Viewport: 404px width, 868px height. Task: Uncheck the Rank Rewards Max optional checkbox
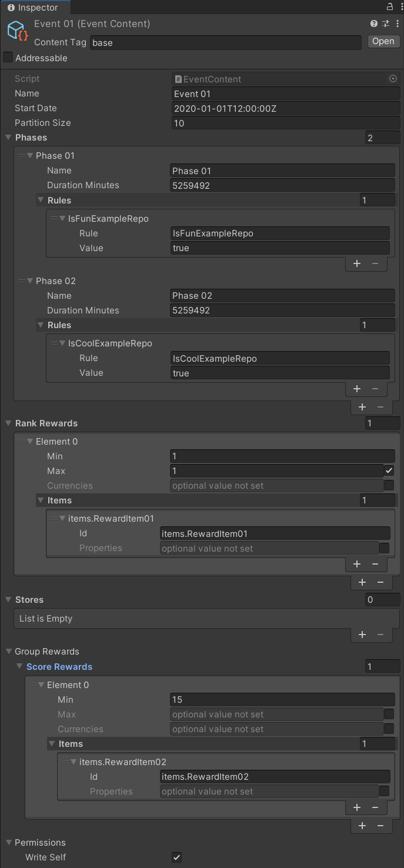pyautogui.click(x=389, y=470)
